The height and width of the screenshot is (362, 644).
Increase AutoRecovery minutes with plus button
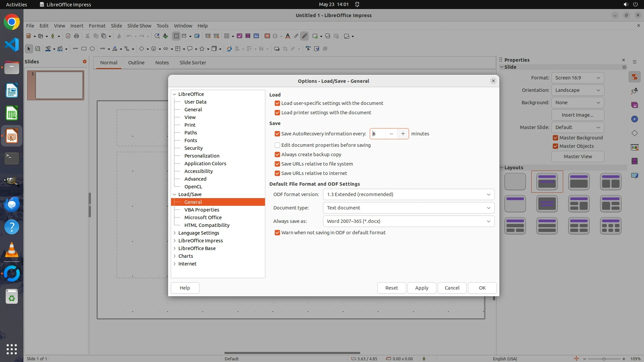tap(403, 134)
